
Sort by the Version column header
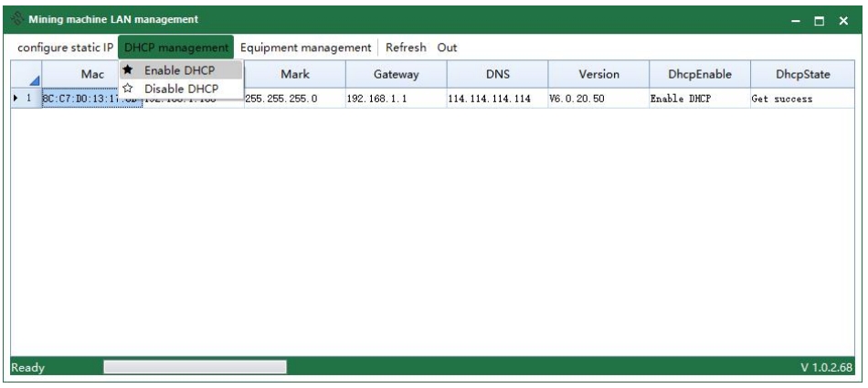(598, 75)
